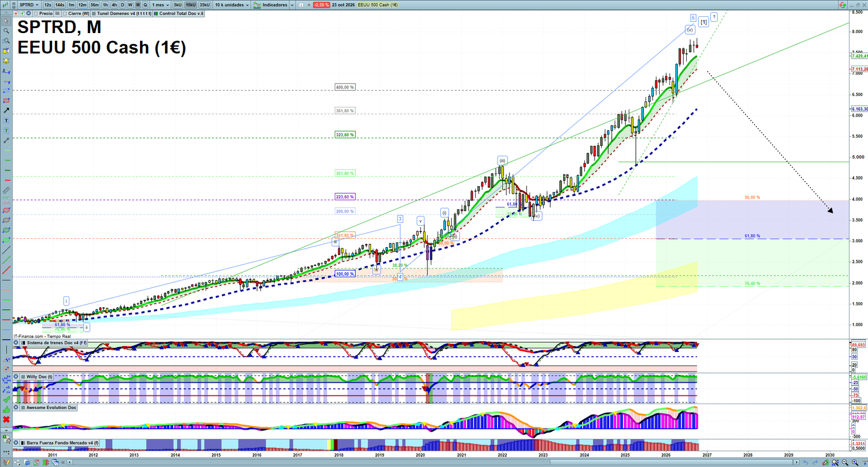Select the 12s timeframe tab
The width and height of the screenshot is (868, 467).
point(48,5)
